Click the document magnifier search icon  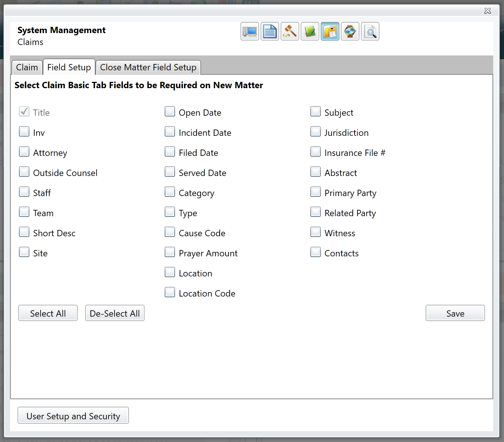pyautogui.click(x=370, y=31)
